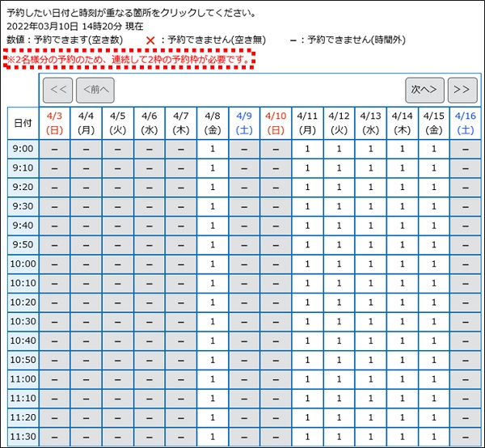
Task: Pick the 9:50 slot on 4/13 (水)
Action: (x=370, y=244)
